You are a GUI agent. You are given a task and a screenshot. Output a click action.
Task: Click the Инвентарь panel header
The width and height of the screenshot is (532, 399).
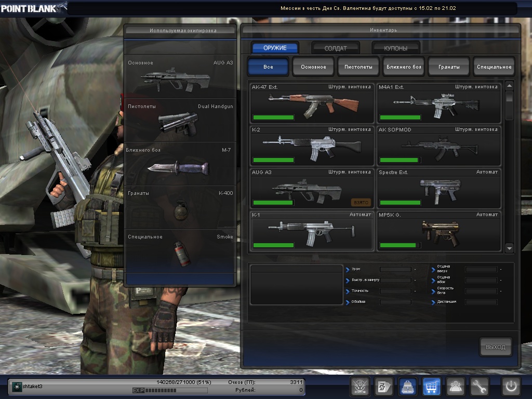[x=381, y=30]
